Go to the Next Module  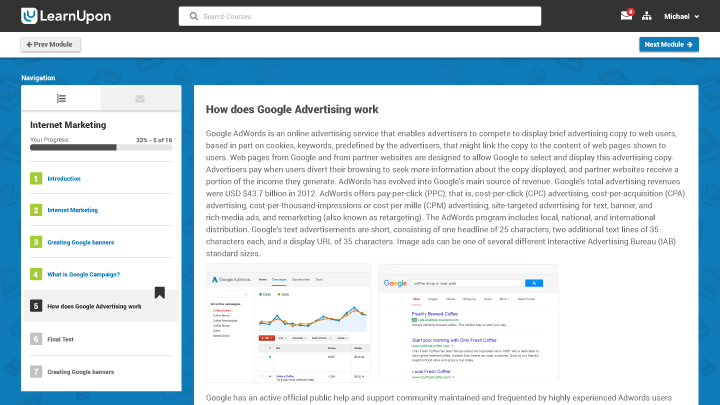tap(669, 45)
